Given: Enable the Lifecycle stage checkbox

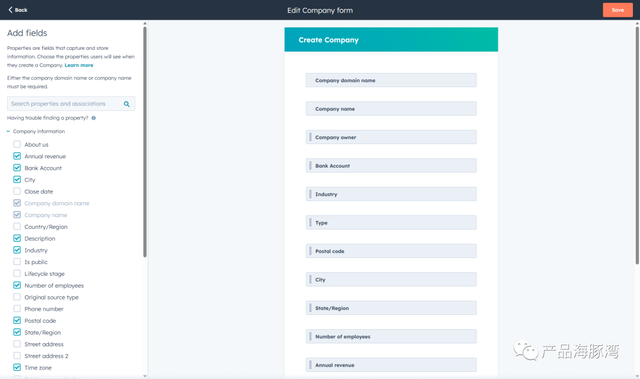Looking at the screenshot, I should coord(17,273).
